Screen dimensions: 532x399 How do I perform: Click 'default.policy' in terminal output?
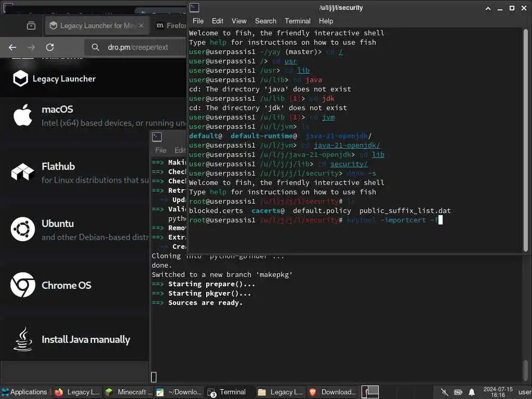coord(322,211)
